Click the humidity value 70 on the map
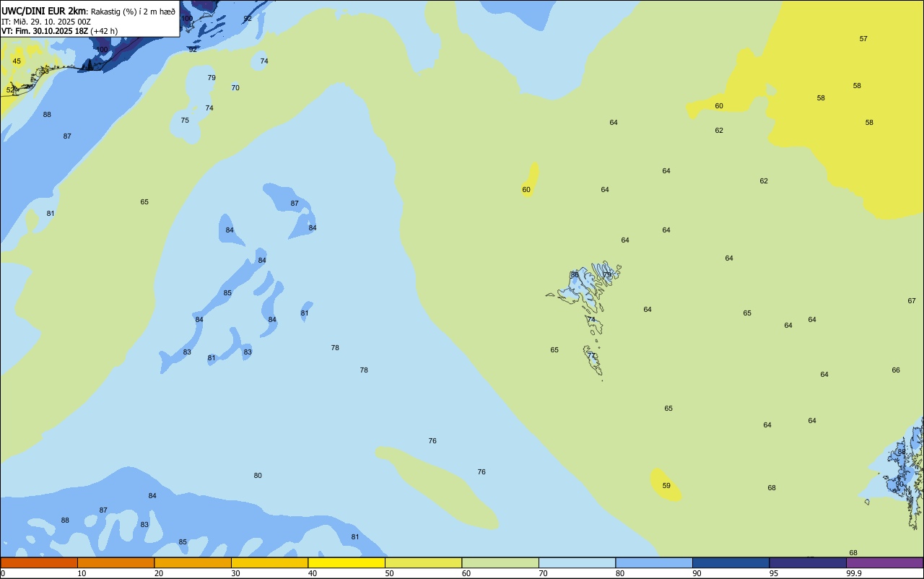This screenshot has width=924, height=579. point(235,87)
